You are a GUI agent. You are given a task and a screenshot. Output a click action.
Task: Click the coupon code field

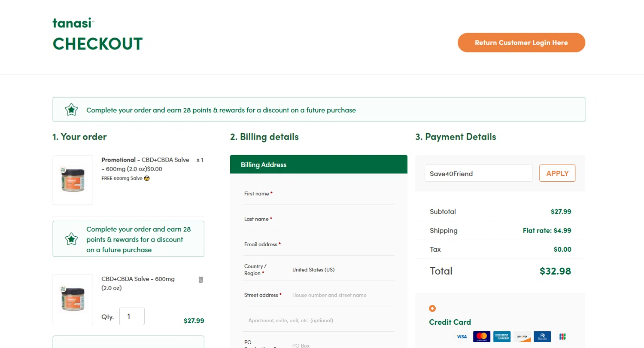click(x=479, y=173)
